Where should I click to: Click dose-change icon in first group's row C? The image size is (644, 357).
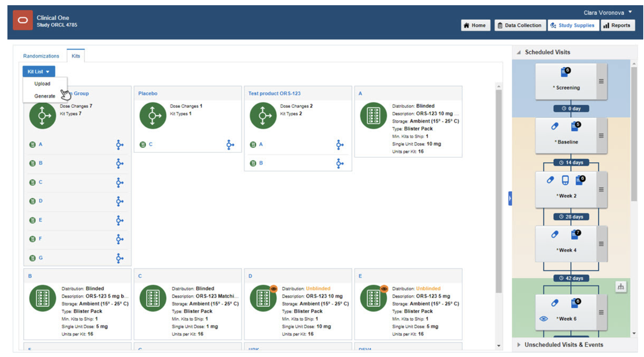pos(120,183)
